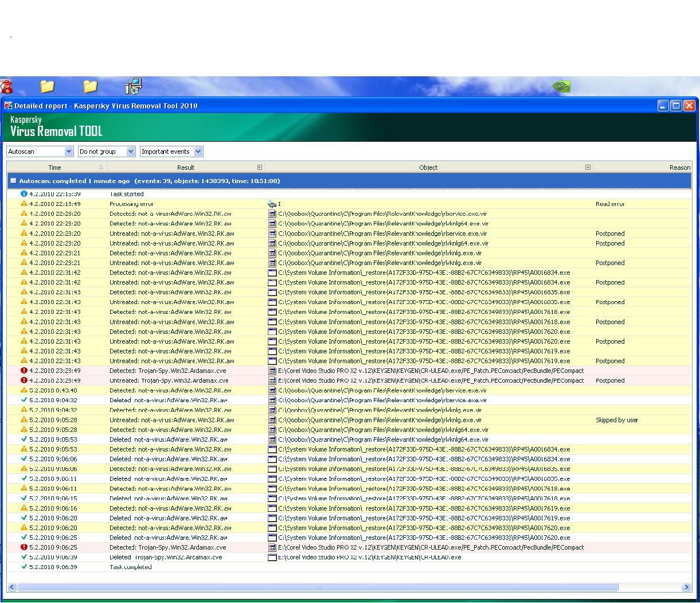
Task: Open the installer desktop icon beside folders
Action: point(133,87)
